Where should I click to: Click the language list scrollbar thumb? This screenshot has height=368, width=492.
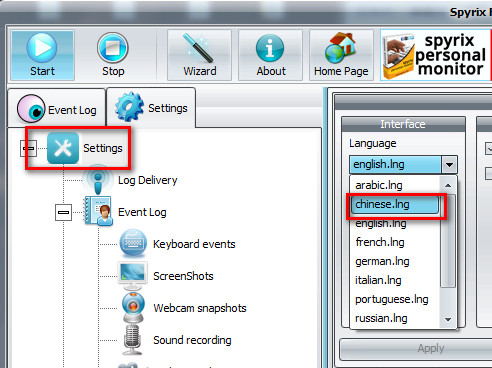tap(448, 241)
